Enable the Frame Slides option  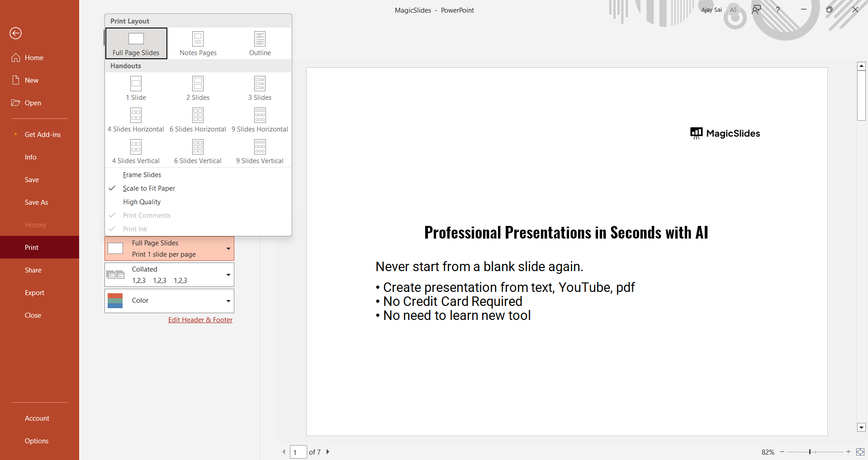pyautogui.click(x=142, y=175)
